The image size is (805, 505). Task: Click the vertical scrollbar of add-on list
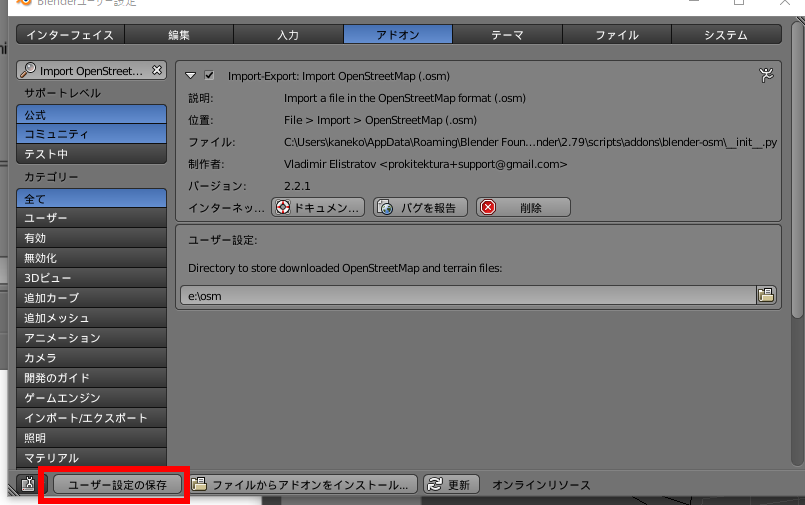coord(797,169)
